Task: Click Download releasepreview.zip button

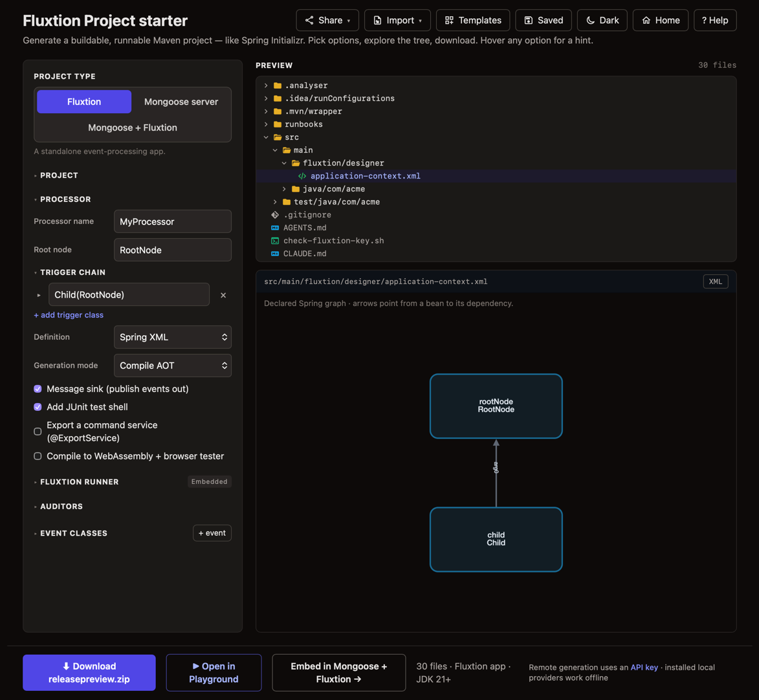Action: pyautogui.click(x=89, y=672)
